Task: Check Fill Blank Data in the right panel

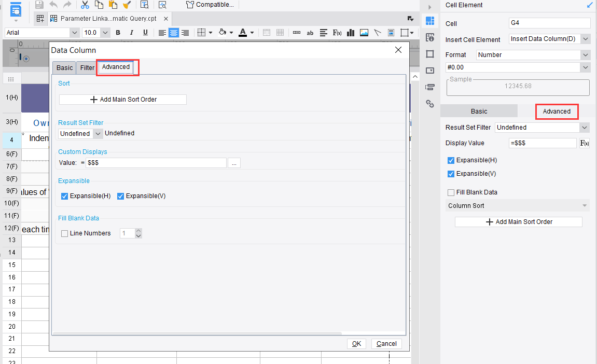Action: click(451, 192)
